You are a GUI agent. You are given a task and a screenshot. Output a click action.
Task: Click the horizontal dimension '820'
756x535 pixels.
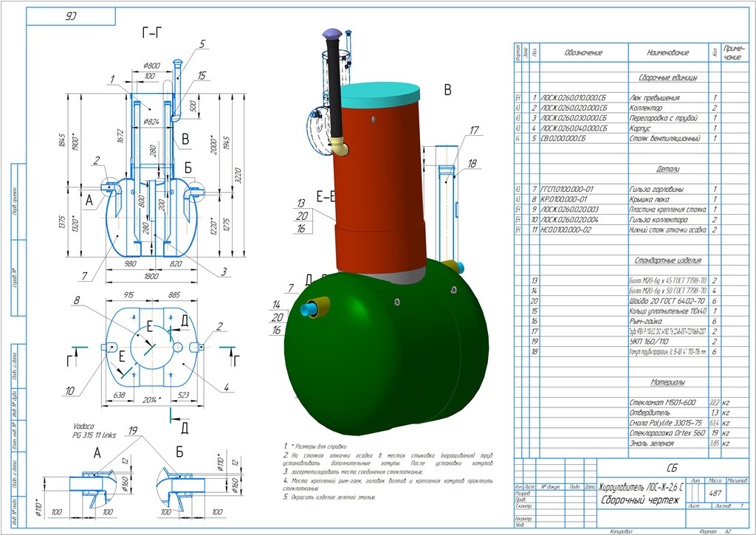(x=176, y=264)
